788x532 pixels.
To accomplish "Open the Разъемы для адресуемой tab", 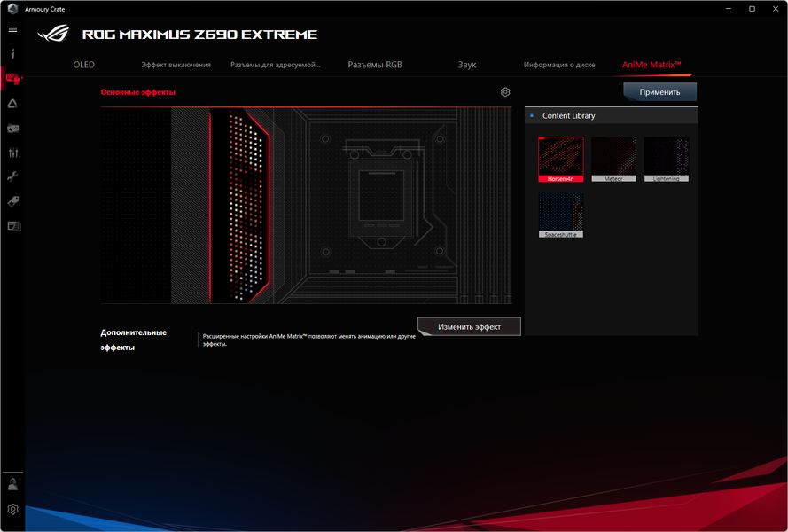I will pos(276,65).
